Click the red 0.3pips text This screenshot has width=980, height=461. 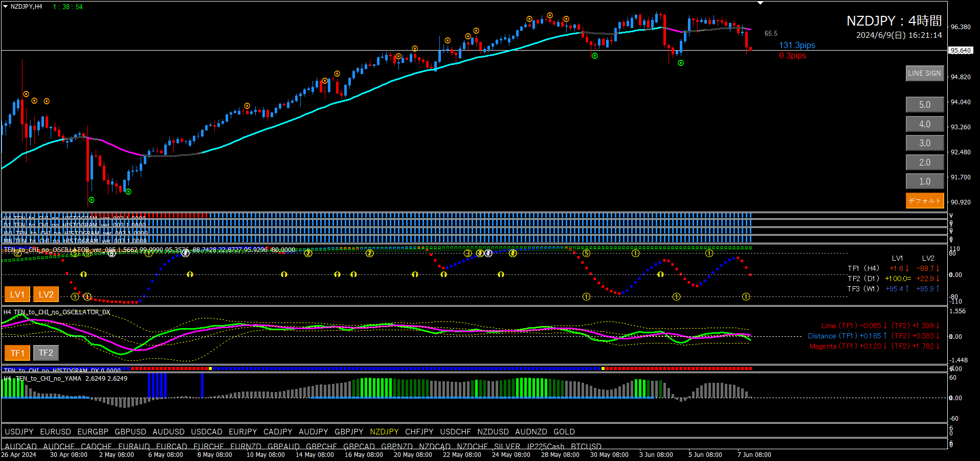pos(792,56)
